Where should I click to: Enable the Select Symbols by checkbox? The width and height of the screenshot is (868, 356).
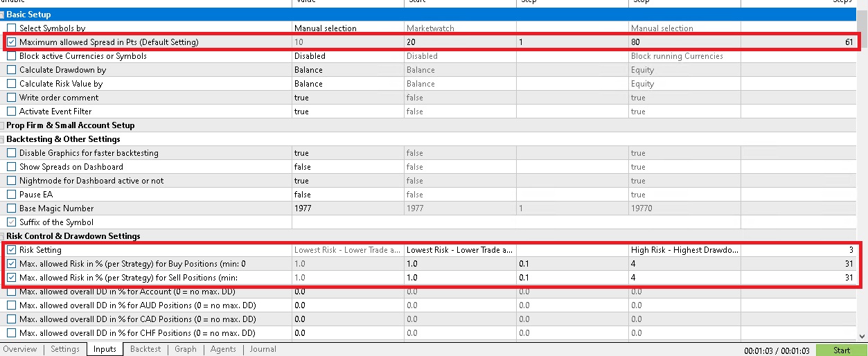(x=11, y=28)
